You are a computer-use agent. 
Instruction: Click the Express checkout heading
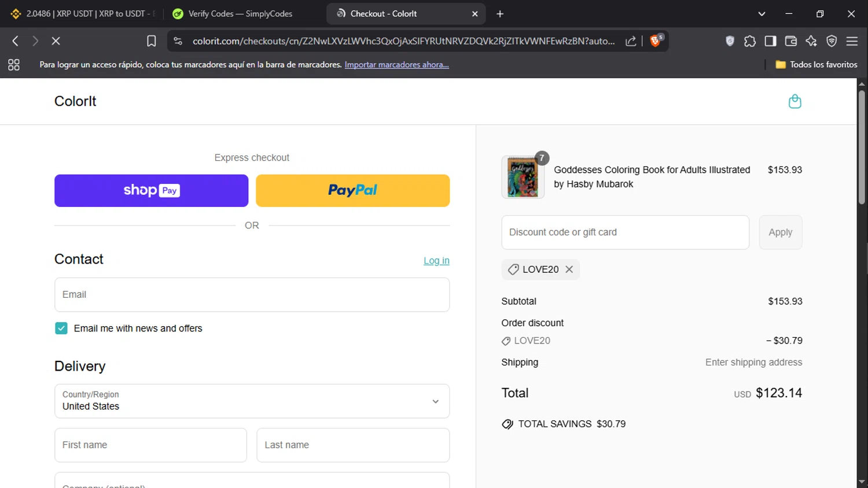click(x=252, y=158)
